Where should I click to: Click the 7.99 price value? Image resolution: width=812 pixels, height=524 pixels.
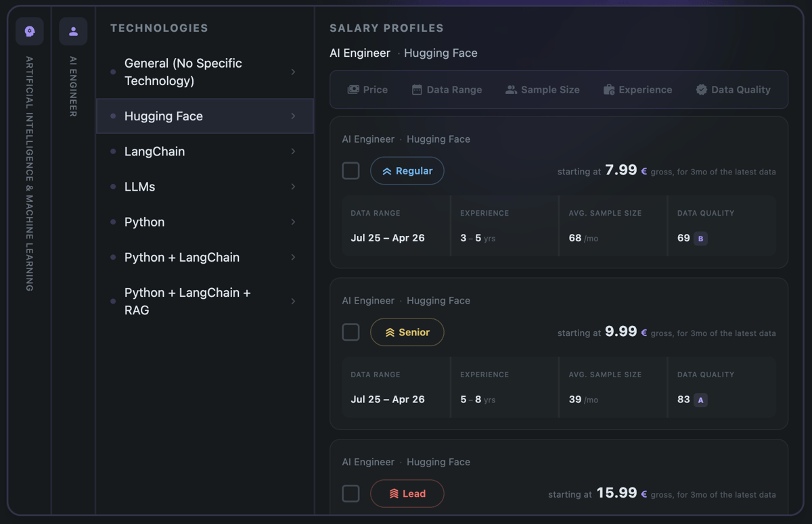[621, 170]
